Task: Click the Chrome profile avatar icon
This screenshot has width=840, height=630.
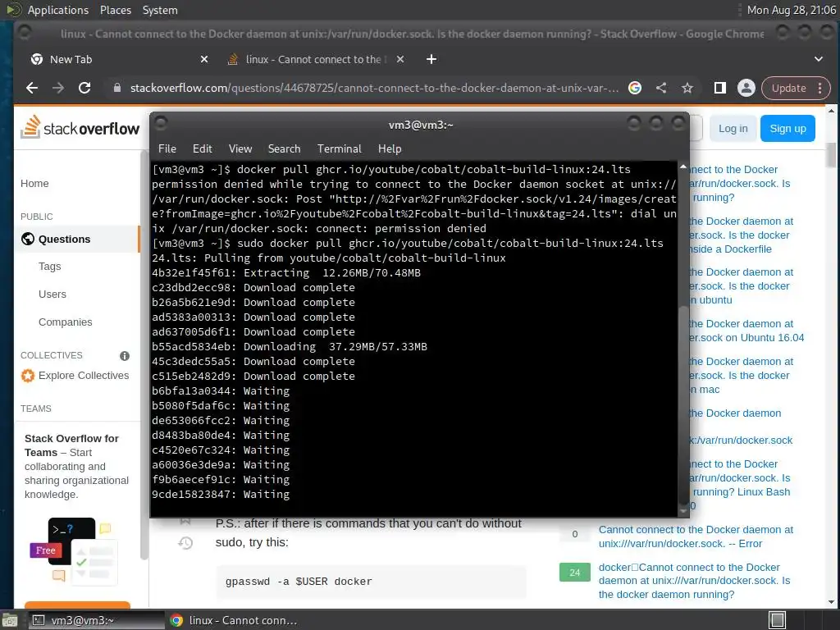Action: [746, 88]
